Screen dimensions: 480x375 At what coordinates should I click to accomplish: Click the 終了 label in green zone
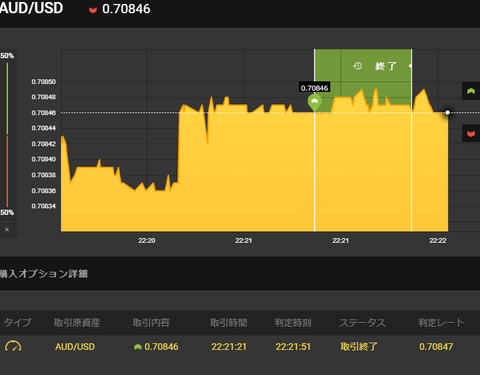pos(386,66)
